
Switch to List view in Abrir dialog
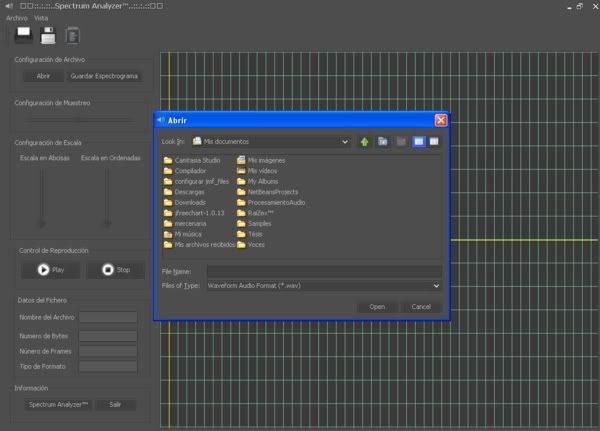pyautogui.click(x=419, y=142)
